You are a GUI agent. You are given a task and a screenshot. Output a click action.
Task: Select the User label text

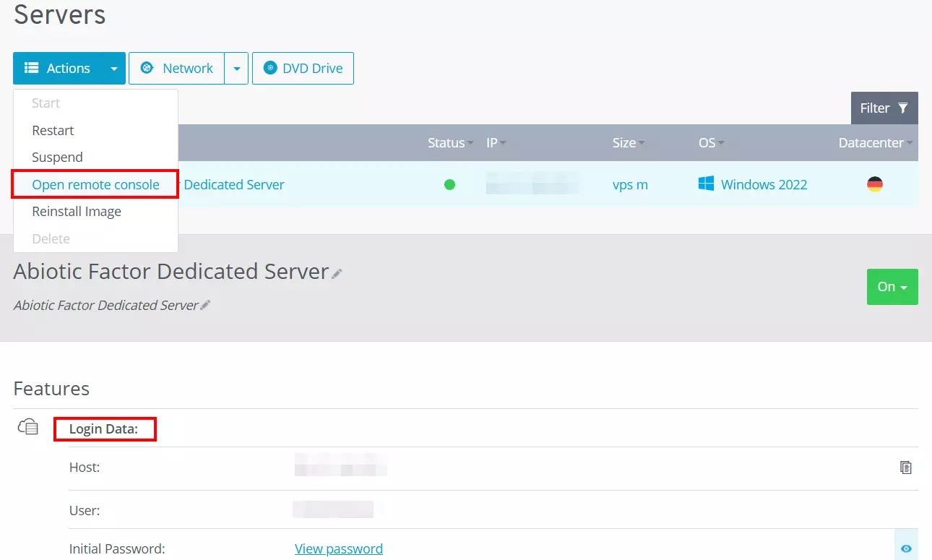tap(85, 510)
